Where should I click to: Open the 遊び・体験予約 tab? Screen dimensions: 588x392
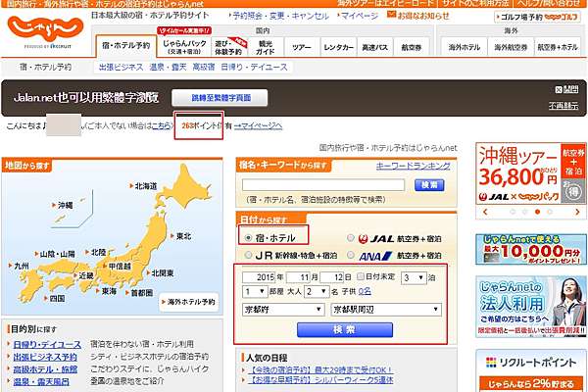pos(228,47)
